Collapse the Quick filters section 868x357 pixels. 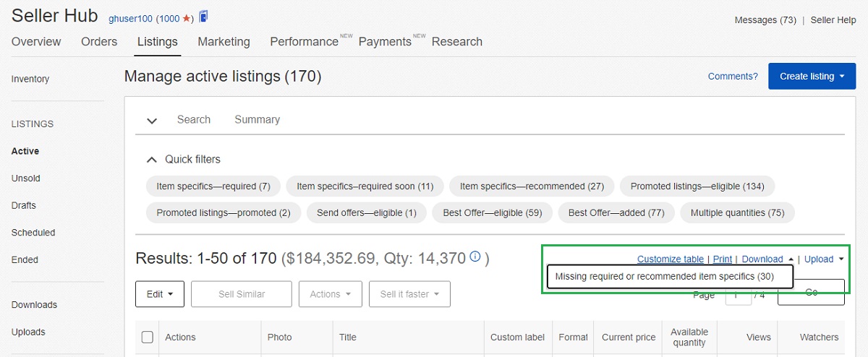[152, 159]
